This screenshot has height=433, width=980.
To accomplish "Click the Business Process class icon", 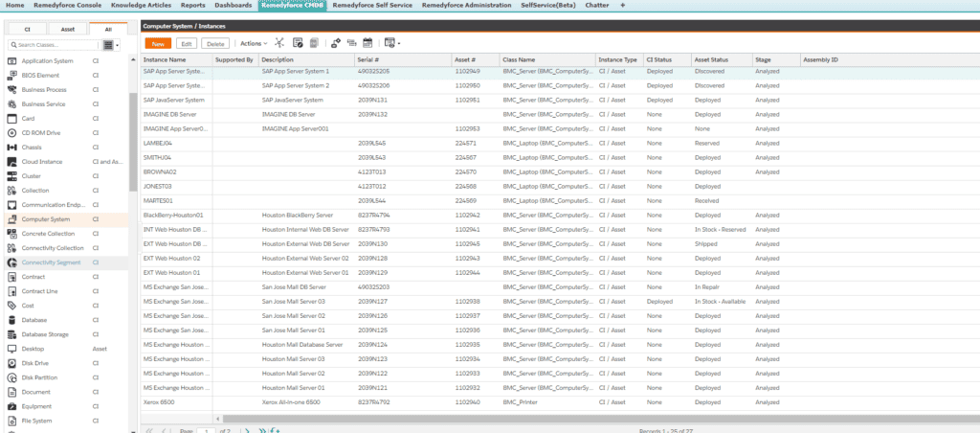I will (11, 89).
